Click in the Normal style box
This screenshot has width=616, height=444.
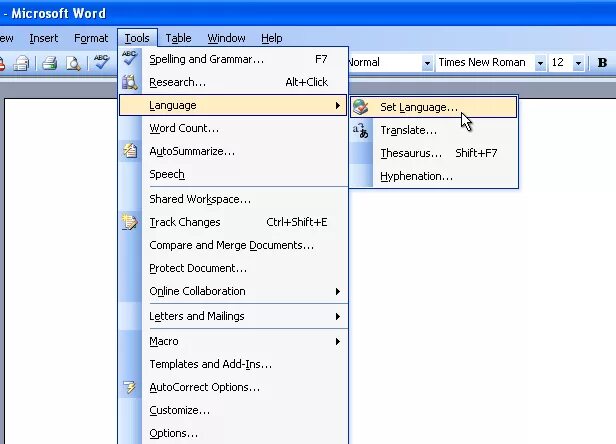[x=385, y=63]
